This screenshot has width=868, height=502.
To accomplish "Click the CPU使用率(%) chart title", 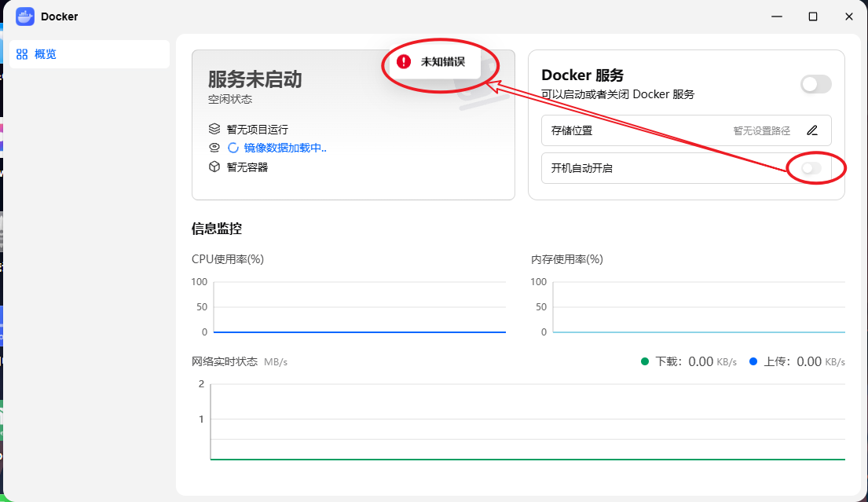I will tap(228, 259).
